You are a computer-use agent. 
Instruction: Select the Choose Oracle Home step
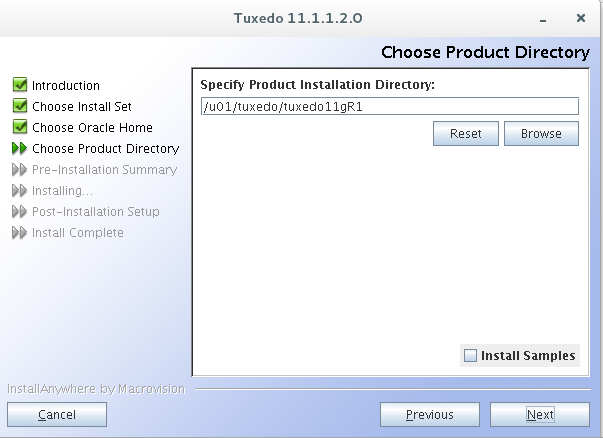coord(92,128)
